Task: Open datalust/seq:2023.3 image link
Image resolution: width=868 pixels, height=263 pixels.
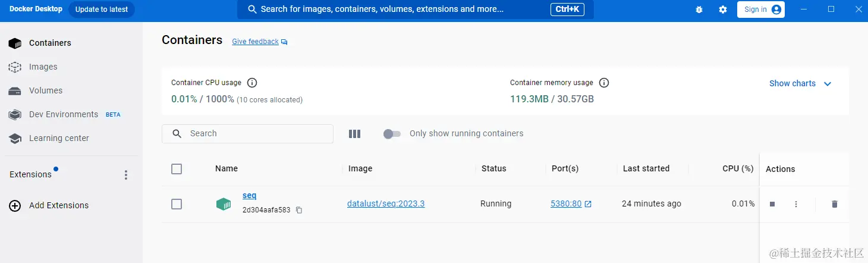Action: pyautogui.click(x=386, y=203)
